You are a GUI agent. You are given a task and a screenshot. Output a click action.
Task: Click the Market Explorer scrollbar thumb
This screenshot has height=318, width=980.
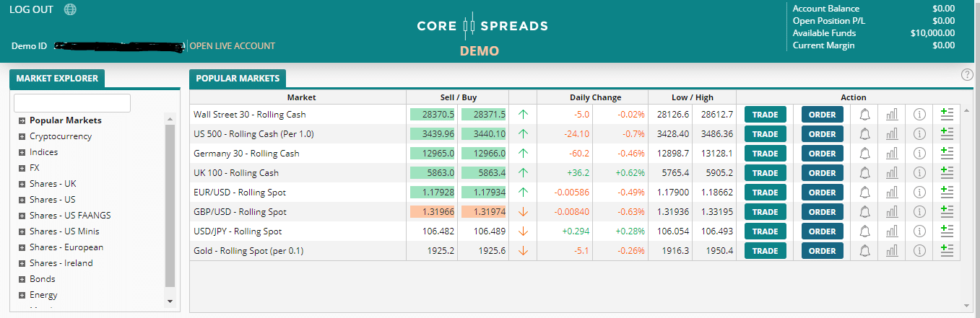[x=170, y=206]
